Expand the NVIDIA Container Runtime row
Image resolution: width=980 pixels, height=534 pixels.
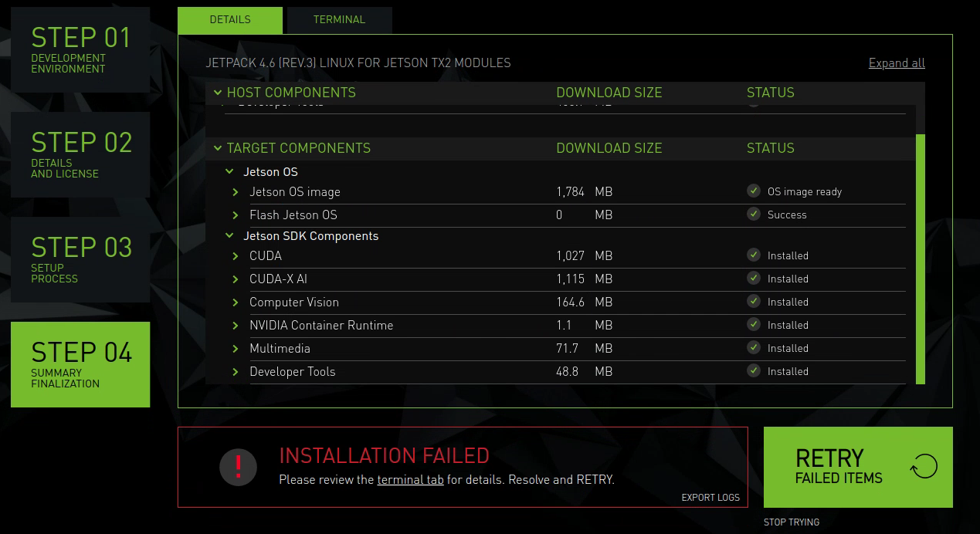(x=236, y=326)
